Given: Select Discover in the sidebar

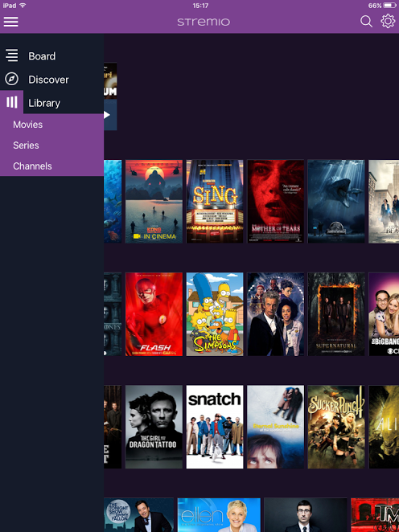Looking at the screenshot, I should [48, 80].
